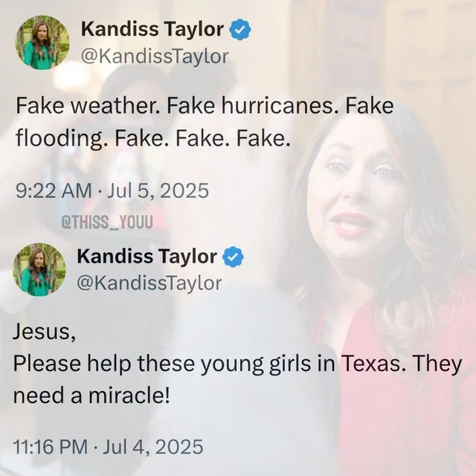Click @KandissTaylor handle in bottom tweet
476x476 pixels.
[149, 283]
